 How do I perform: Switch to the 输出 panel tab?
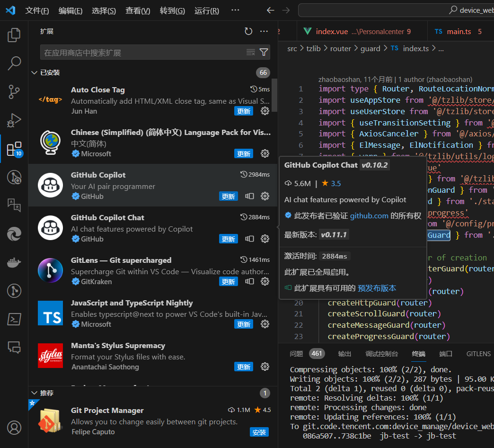point(344,354)
